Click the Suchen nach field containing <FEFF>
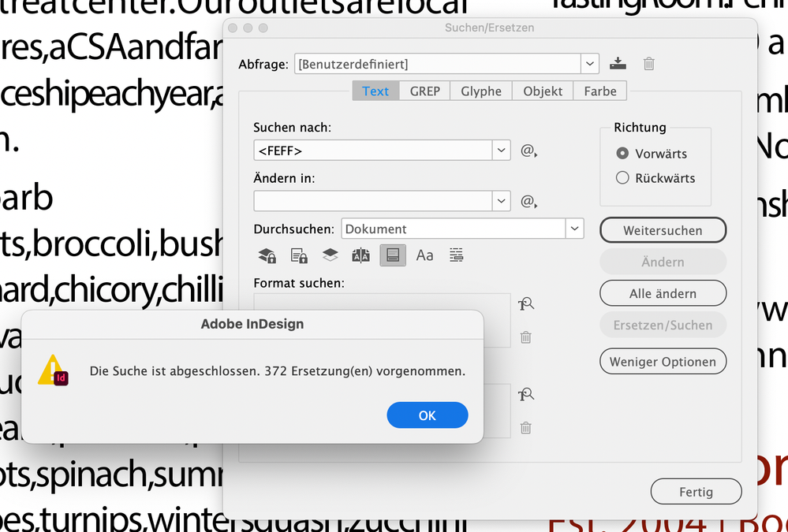The height and width of the screenshot is (532, 788). point(373,151)
